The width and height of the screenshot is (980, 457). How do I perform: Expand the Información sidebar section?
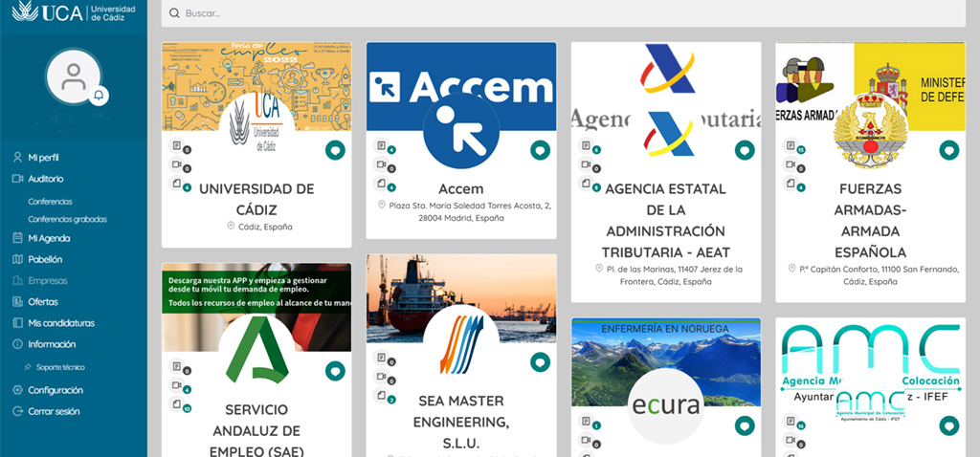tap(52, 344)
